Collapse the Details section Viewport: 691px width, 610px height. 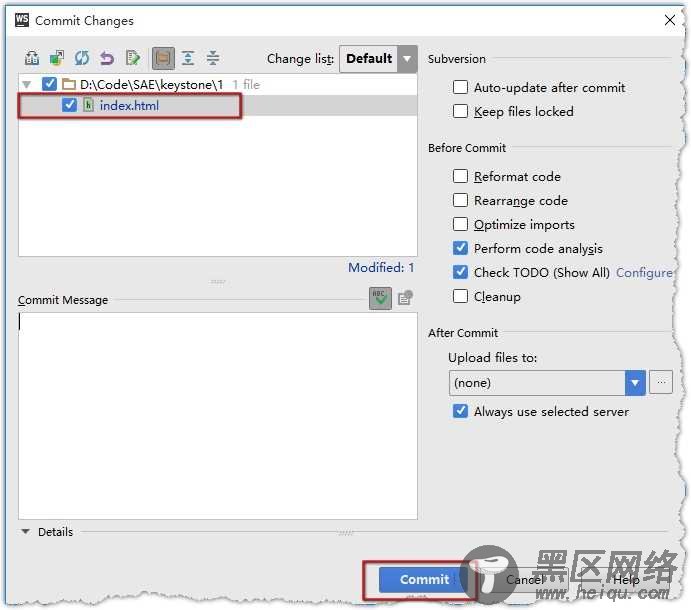26,532
